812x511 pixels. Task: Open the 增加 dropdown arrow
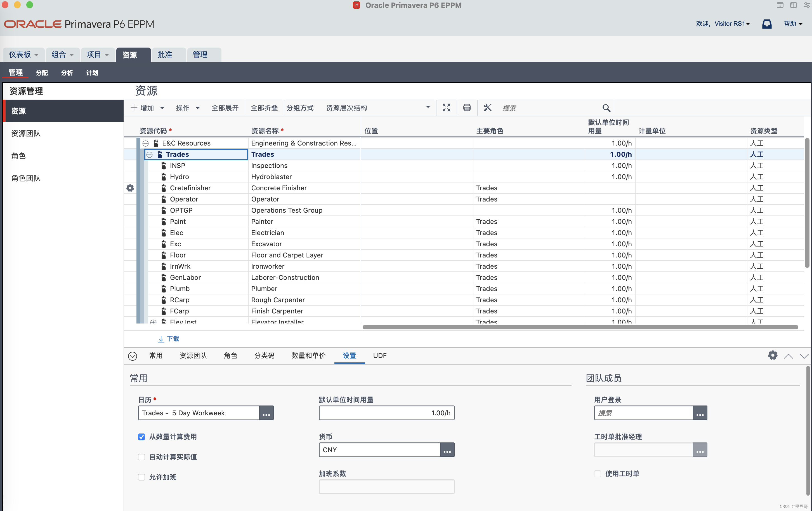click(162, 108)
